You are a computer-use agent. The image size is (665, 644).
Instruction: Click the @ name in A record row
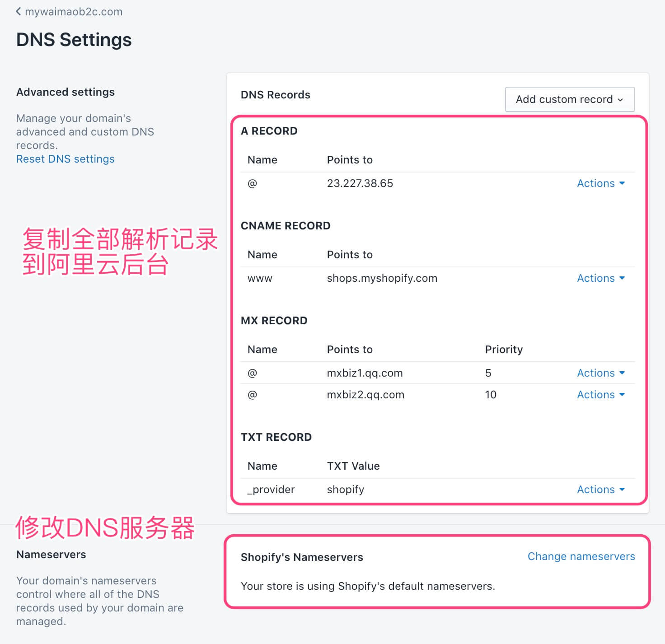pos(253,183)
